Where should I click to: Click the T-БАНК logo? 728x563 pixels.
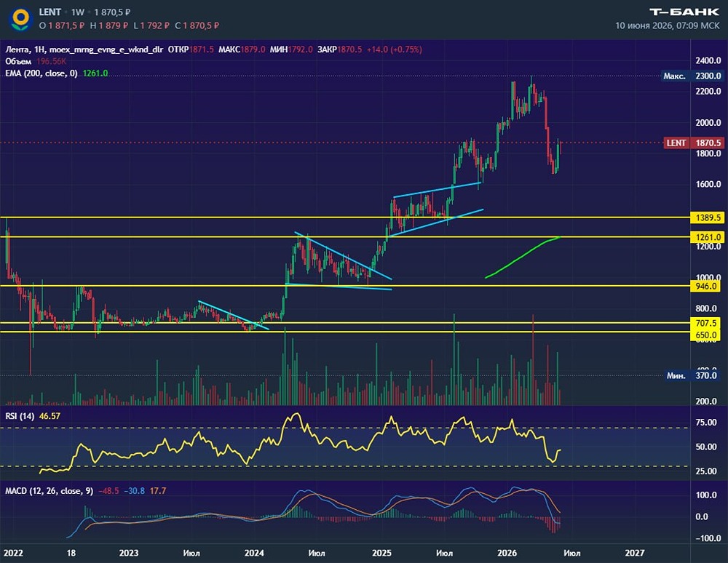pyautogui.click(x=684, y=12)
